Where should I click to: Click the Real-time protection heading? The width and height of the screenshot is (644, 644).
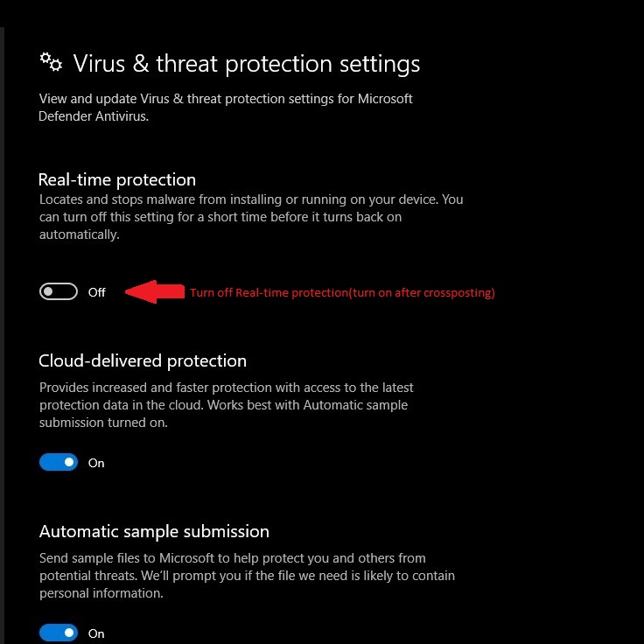117,179
